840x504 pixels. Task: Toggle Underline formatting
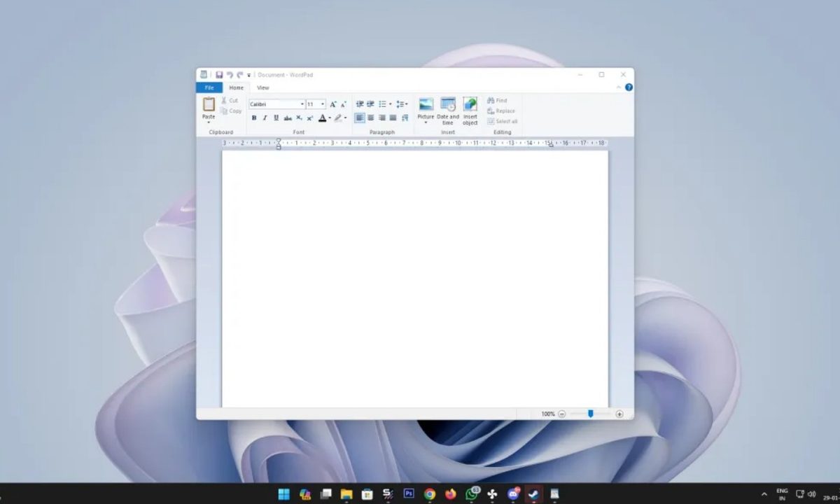(276, 118)
